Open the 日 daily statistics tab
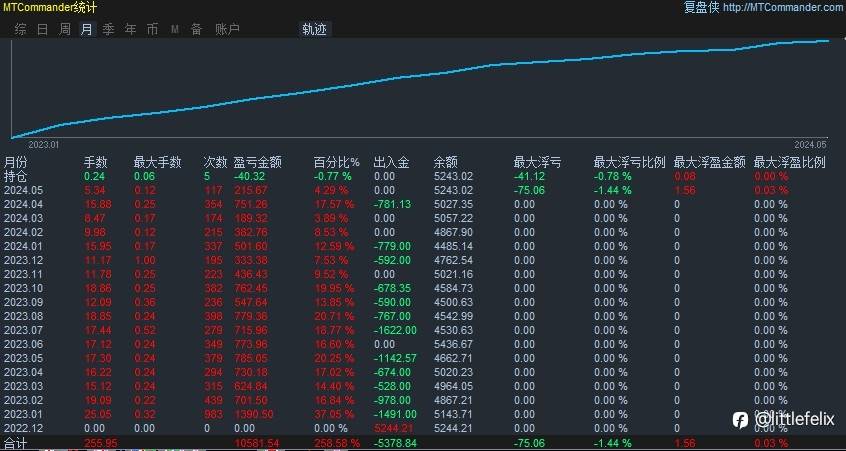 tap(43, 29)
